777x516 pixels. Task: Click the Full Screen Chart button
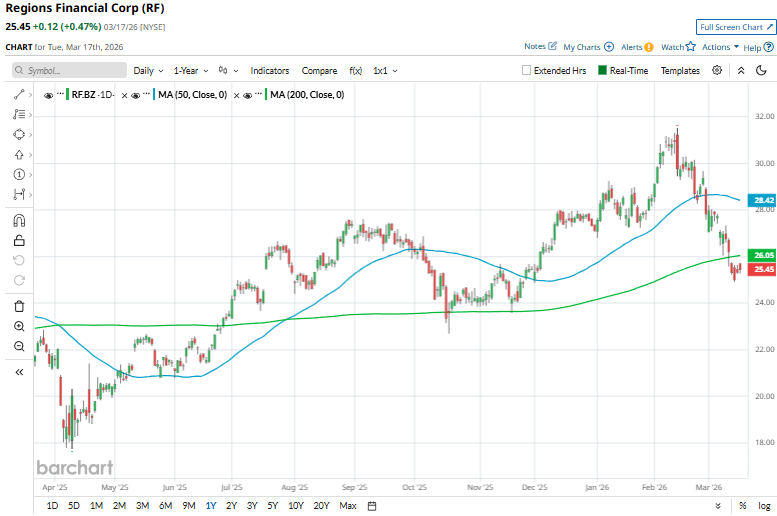tap(735, 27)
